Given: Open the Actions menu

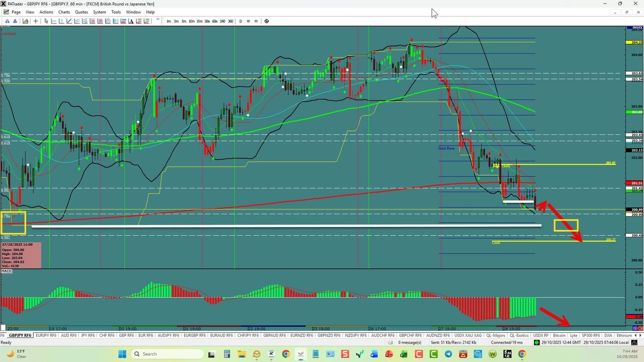Looking at the screenshot, I should click(x=46, y=12).
